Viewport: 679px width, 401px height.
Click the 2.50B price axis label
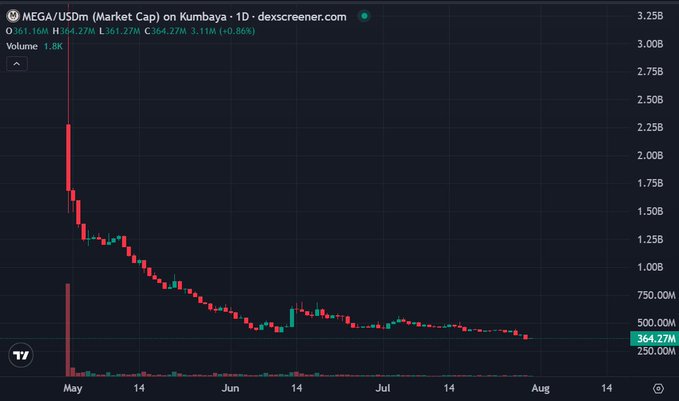coord(650,100)
